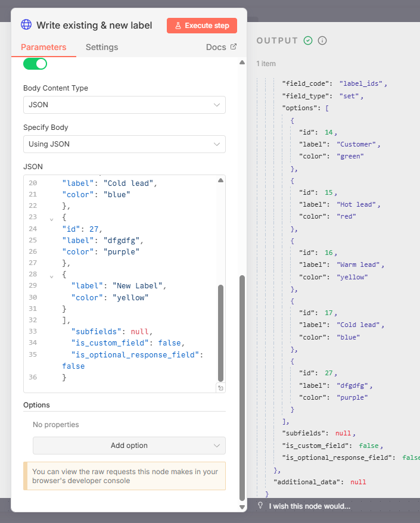Open the Body Content Type dropdown
420x523 pixels.
point(125,105)
